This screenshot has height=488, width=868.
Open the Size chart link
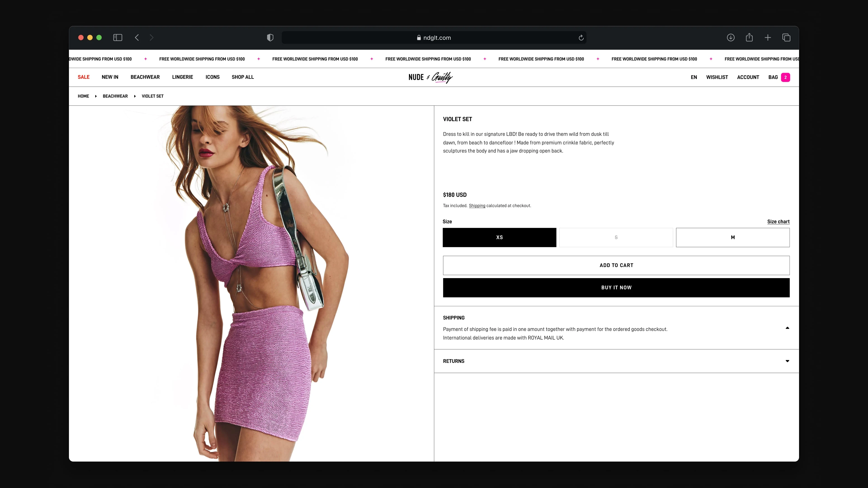[x=778, y=222]
